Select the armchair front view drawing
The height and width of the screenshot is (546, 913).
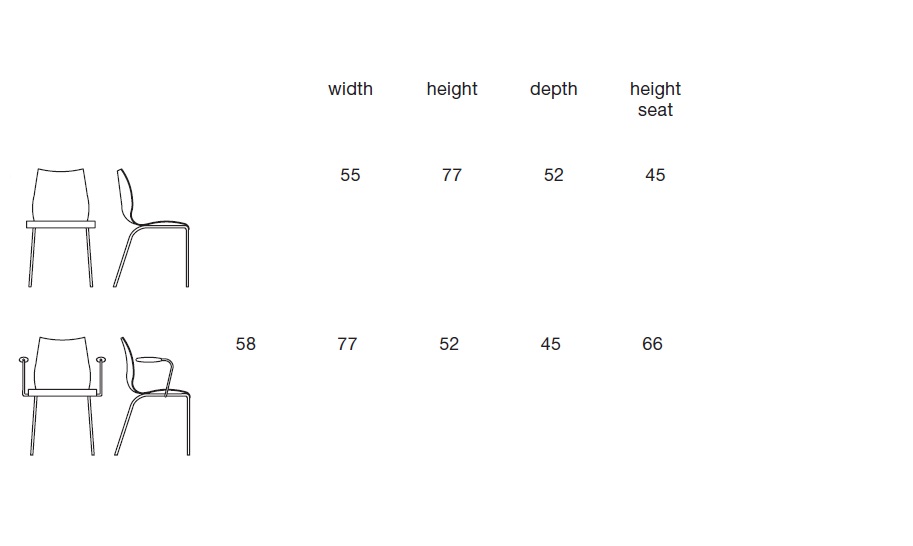[62, 396]
